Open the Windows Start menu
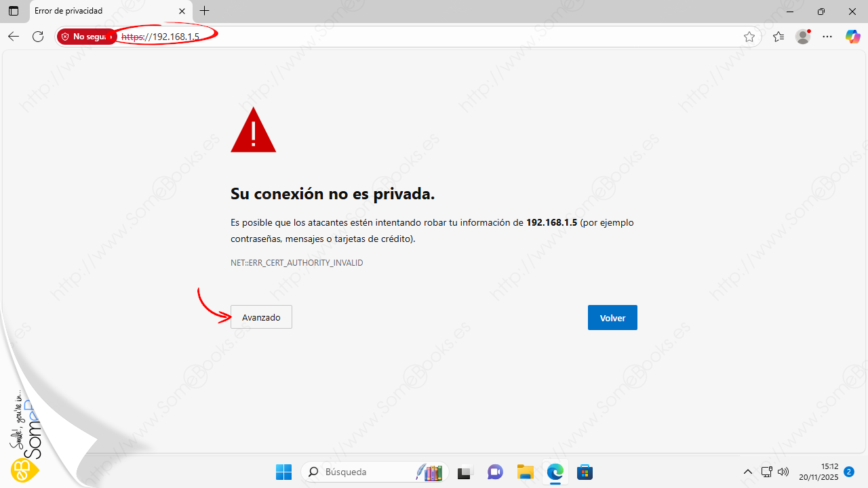Image resolution: width=868 pixels, height=488 pixels. 283,472
